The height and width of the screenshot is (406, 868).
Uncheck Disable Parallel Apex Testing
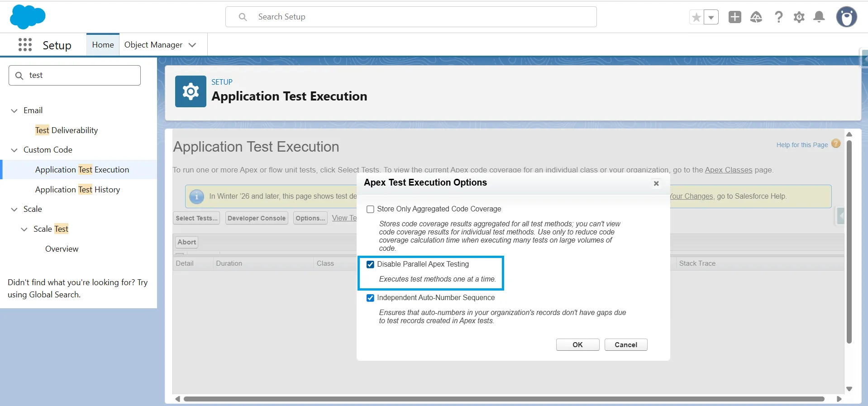[370, 264]
